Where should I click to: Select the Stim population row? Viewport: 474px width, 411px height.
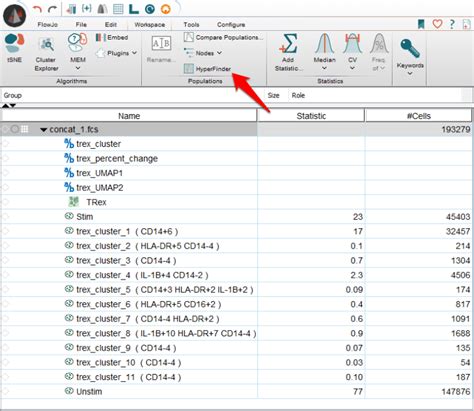point(237,217)
